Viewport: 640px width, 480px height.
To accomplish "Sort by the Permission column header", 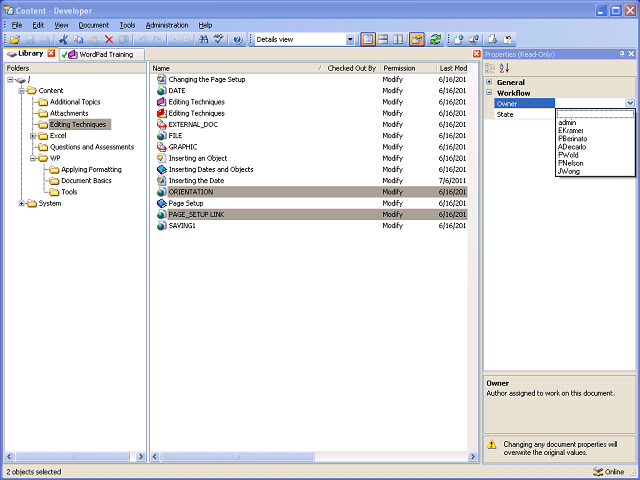I will pyautogui.click(x=399, y=68).
